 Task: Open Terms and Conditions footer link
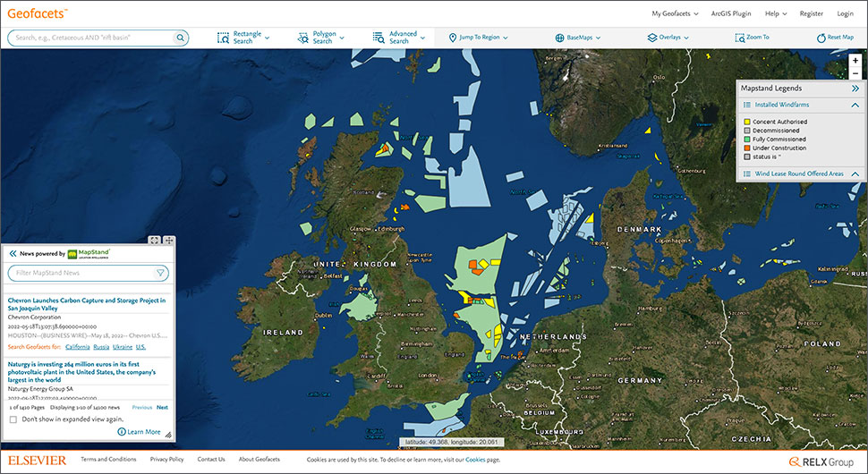coord(108,459)
